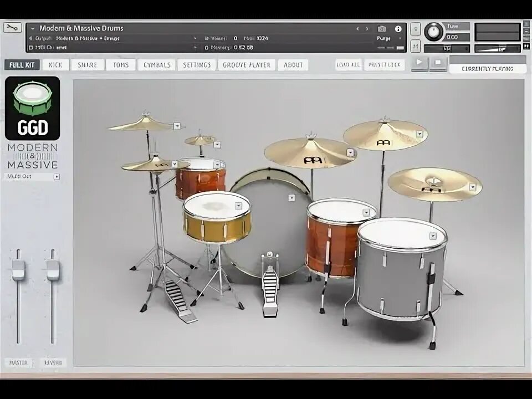This screenshot has width=532, height=399.
Task: Open the Groove Player tab
Action: [x=247, y=65]
